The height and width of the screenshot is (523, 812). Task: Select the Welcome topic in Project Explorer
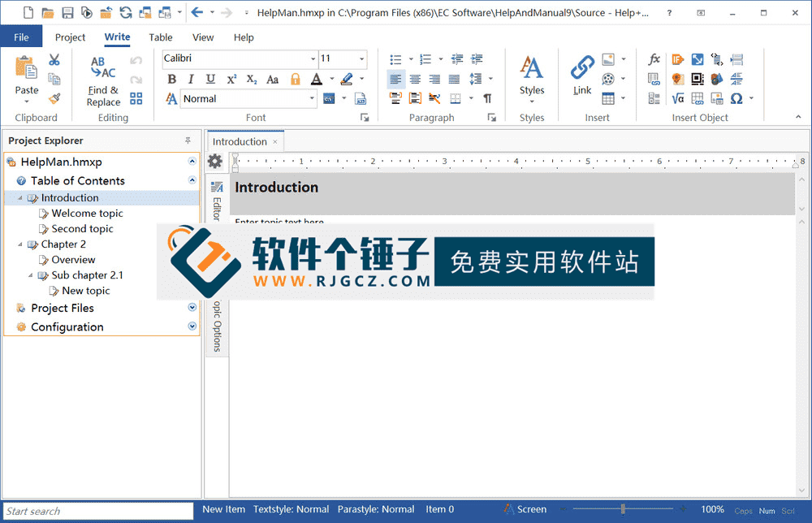tap(87, 213)
